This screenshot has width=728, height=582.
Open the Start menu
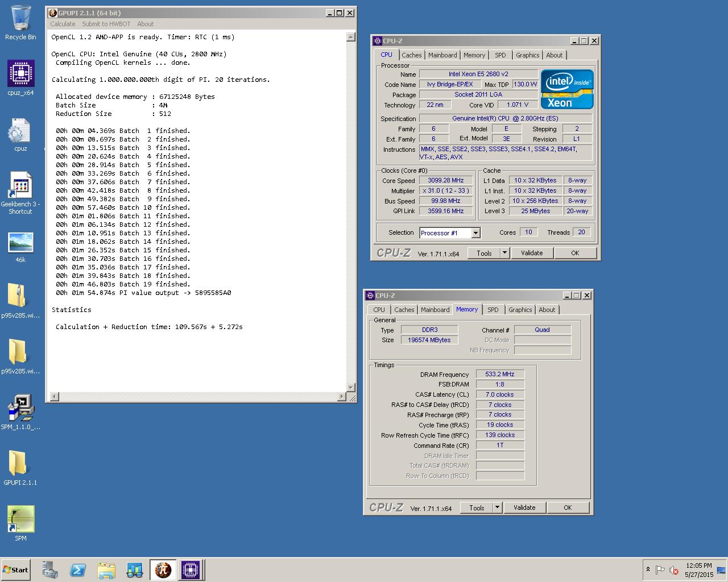pyautogui.click(x=15, y=569)
